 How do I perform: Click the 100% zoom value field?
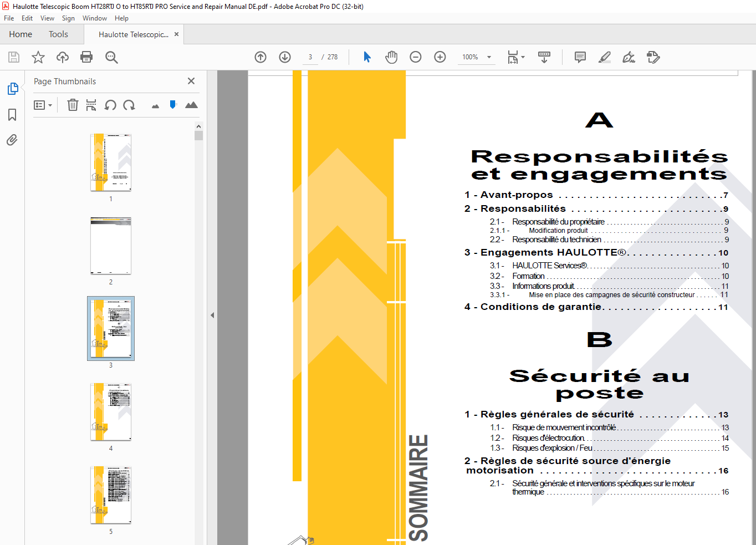tap(471, 57)
